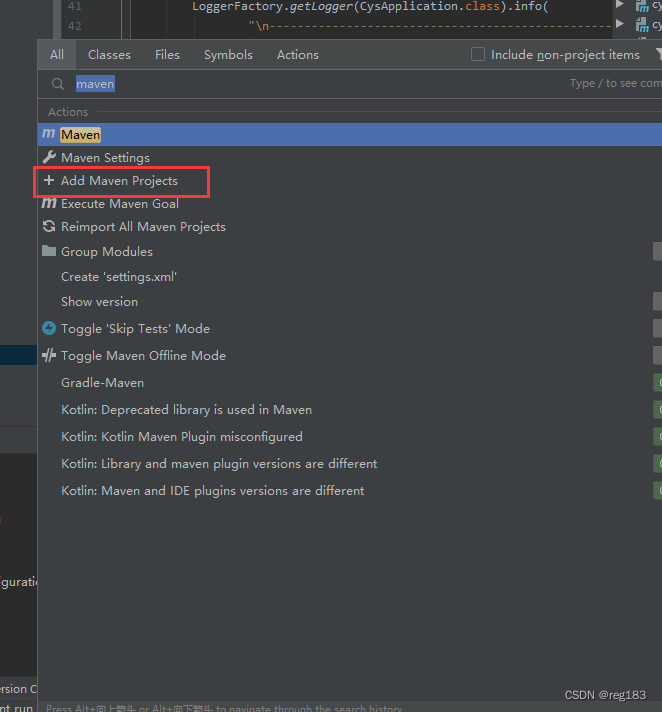The width and height of the screenshot is (662, 712).
Task: Select Kotlin: Kotlin Maven Plugin misconfigured
Action: click(182, 437)
